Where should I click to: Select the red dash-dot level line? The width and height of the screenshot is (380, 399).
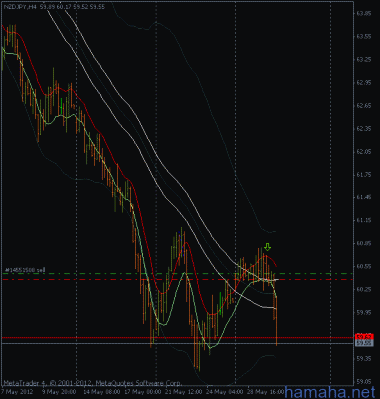tap(177, 279)
